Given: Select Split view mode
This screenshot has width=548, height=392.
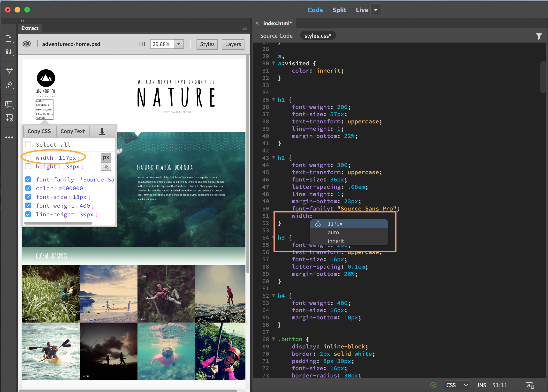Looking at the screenshot, I should [339, 10].
